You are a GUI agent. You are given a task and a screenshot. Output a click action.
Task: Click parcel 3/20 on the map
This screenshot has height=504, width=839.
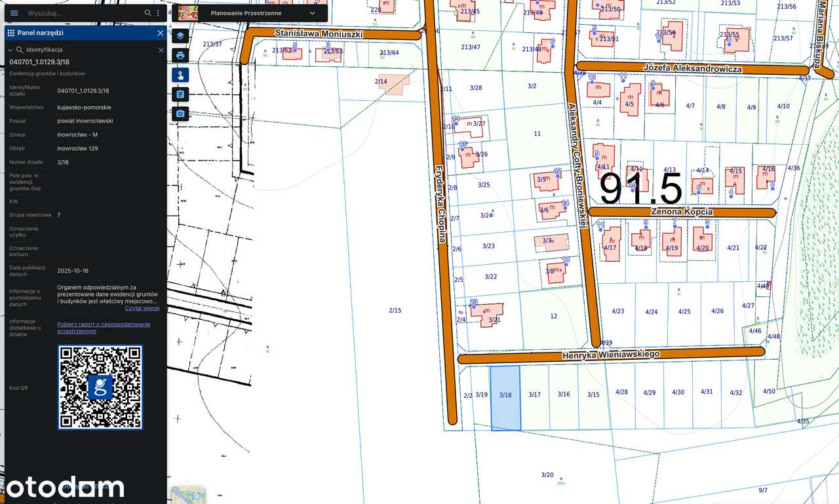tap(547, 475)
